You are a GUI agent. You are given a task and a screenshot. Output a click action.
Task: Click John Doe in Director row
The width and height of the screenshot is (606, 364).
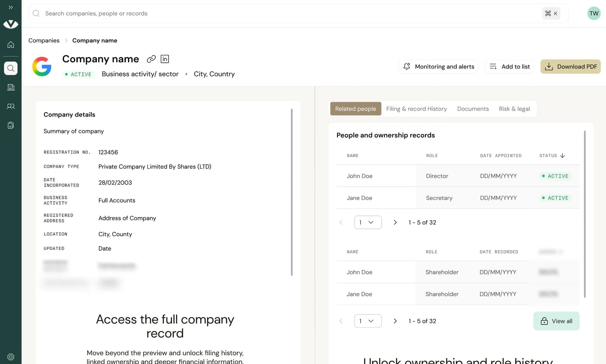tap(359, 176)
